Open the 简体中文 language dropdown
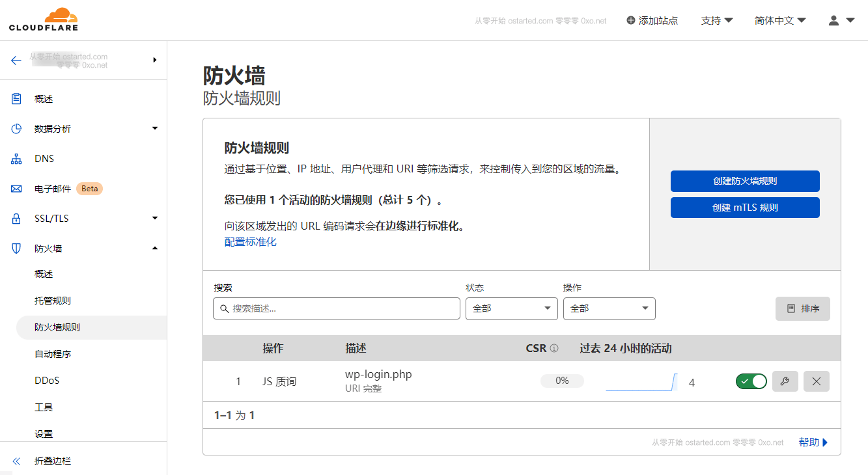 (x=780, y=20)
